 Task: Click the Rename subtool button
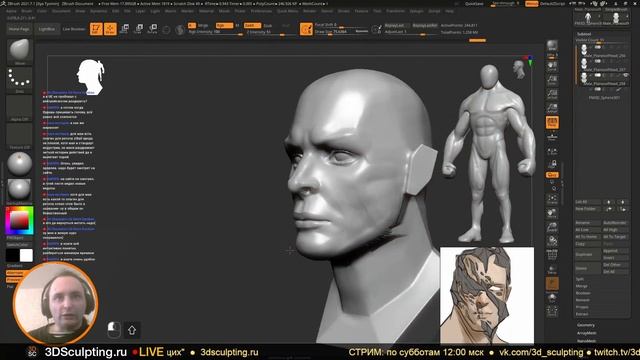[587, 223]
